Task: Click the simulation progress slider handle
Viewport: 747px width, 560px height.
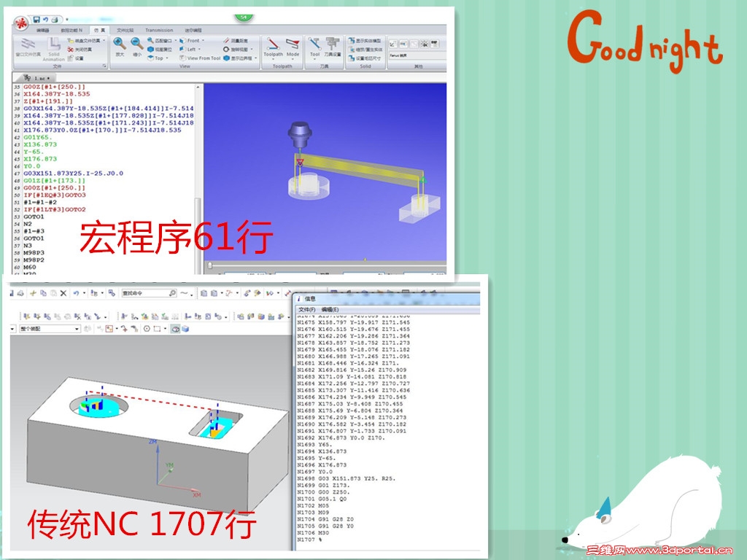Action: [209, 265]
